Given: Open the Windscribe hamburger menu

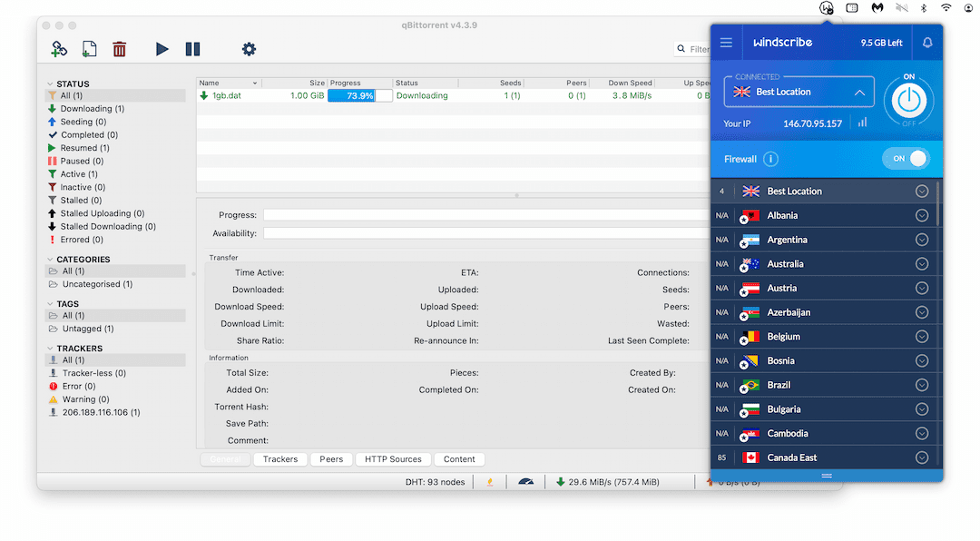Looking at the screenshot, I should click(x=726, y=43).
